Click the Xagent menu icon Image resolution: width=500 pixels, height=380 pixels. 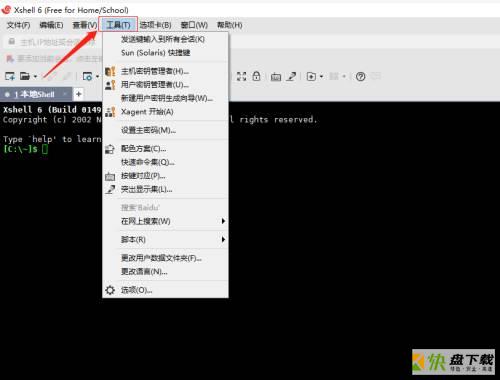110,112
